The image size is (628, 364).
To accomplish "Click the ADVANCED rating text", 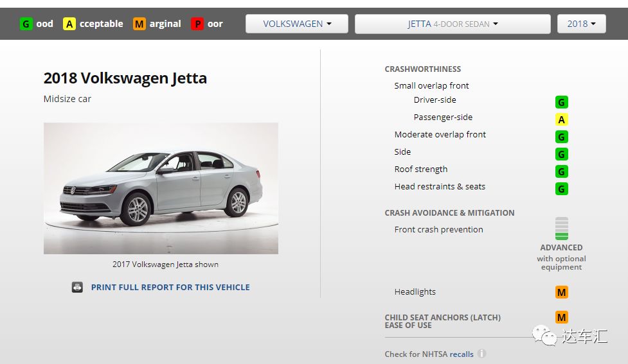I will tap(562, 248).
